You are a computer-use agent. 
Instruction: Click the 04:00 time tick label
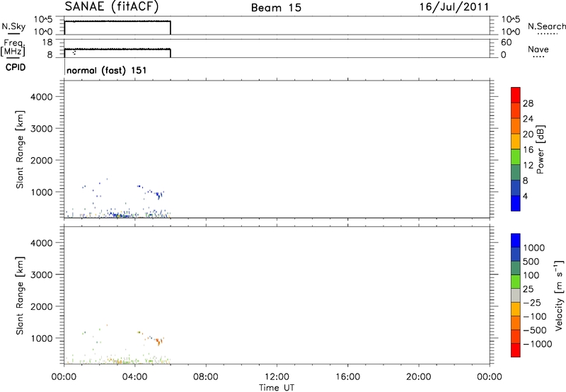pos(135,377)
